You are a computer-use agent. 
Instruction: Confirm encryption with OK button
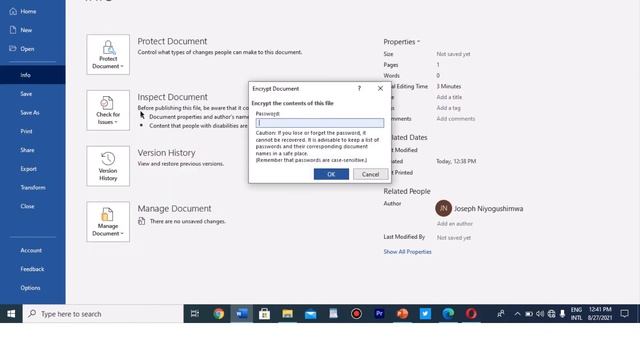(331, 174)
